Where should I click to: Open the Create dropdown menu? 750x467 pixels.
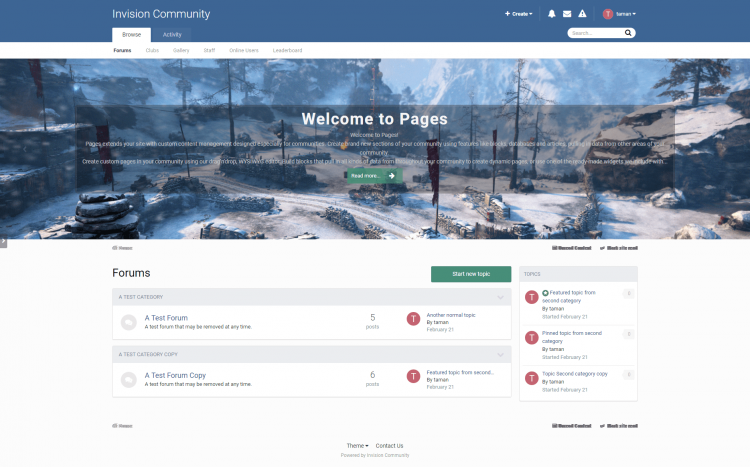click(518, 14)
